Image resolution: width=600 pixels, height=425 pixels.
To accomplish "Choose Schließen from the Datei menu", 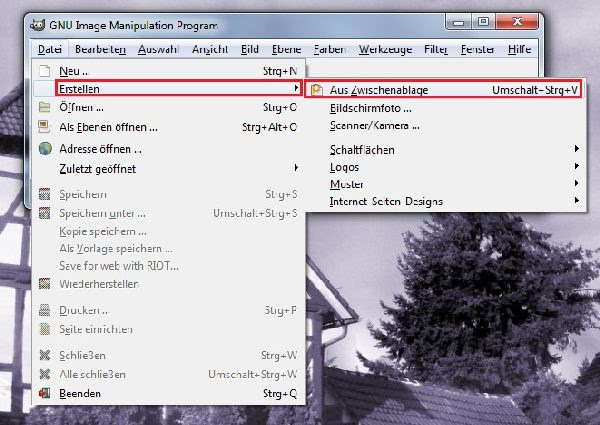I will (168, 355).
